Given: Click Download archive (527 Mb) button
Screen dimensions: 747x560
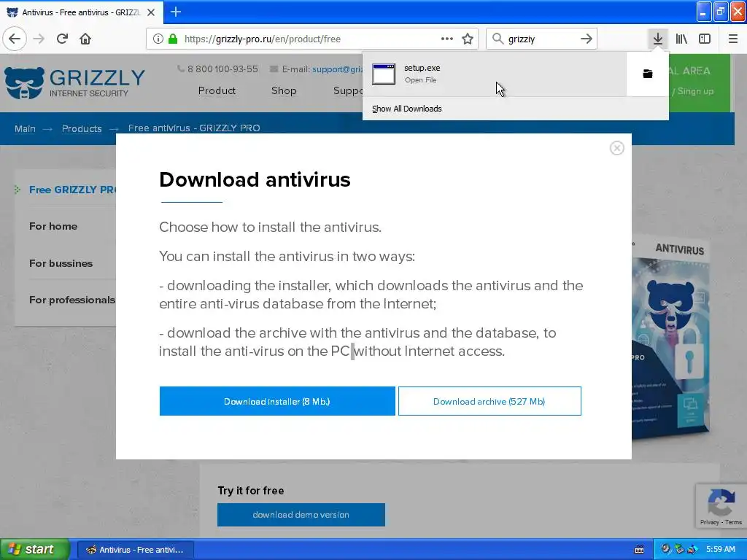Looking at the screenshot, I should click(489, 401).
